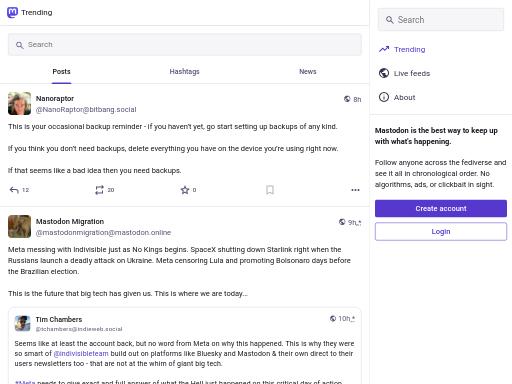This screenshot has width=512, height=384.
Task: Open Nanoraptor's display name link
Action: tap(55, 99)
